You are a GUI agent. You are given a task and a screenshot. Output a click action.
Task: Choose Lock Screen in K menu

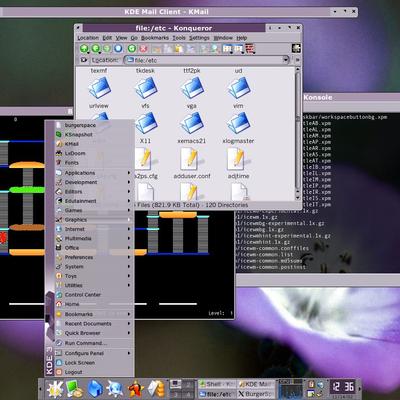coord(93,363)
